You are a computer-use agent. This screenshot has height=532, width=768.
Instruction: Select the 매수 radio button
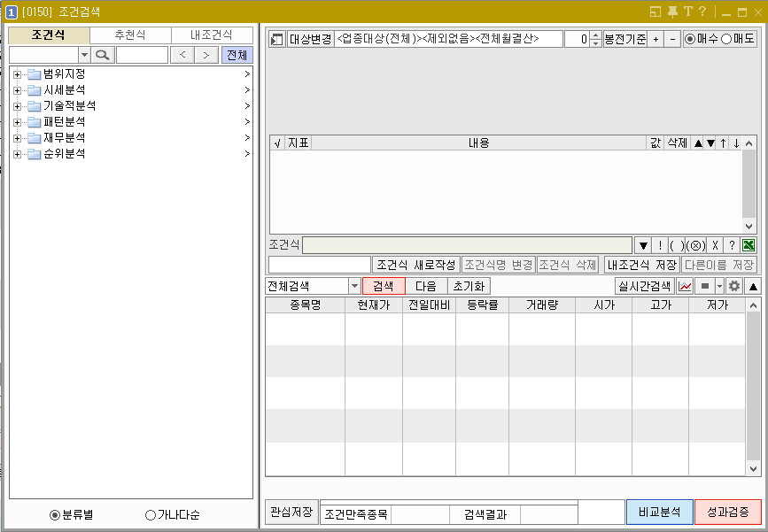click(690, 37)
